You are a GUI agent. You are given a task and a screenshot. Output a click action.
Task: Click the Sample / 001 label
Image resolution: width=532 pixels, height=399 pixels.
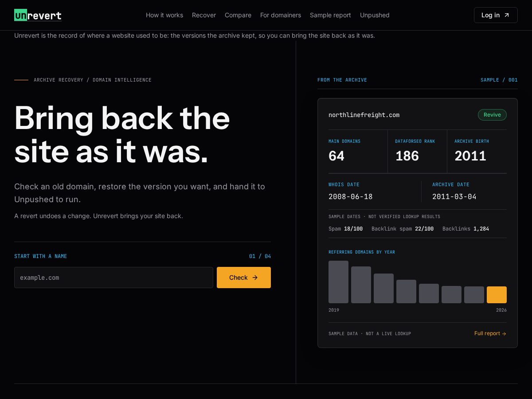pos(499,80)
